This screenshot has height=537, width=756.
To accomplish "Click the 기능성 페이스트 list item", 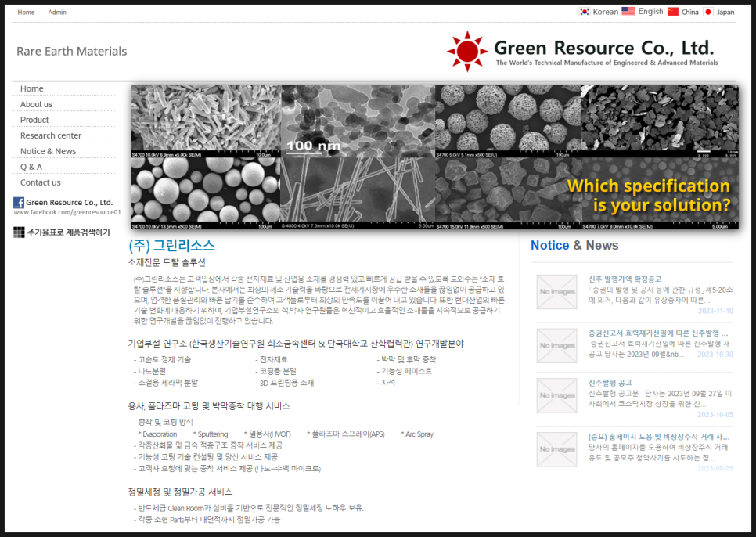I will click(x=406, y=371).
